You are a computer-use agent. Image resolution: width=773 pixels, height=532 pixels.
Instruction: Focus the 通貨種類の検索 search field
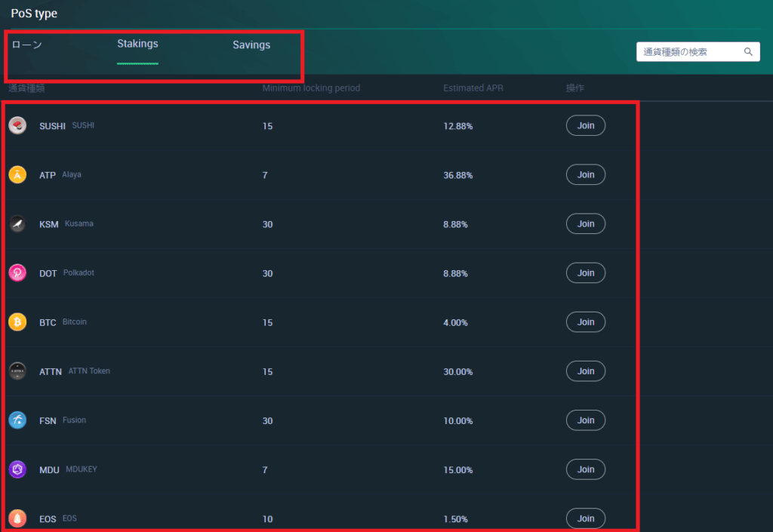(x=698, y=52)
